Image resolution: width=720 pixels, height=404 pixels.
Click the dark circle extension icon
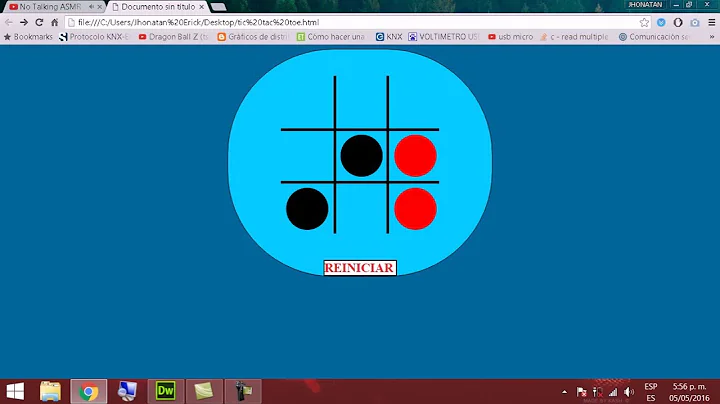tap(678, 22)
